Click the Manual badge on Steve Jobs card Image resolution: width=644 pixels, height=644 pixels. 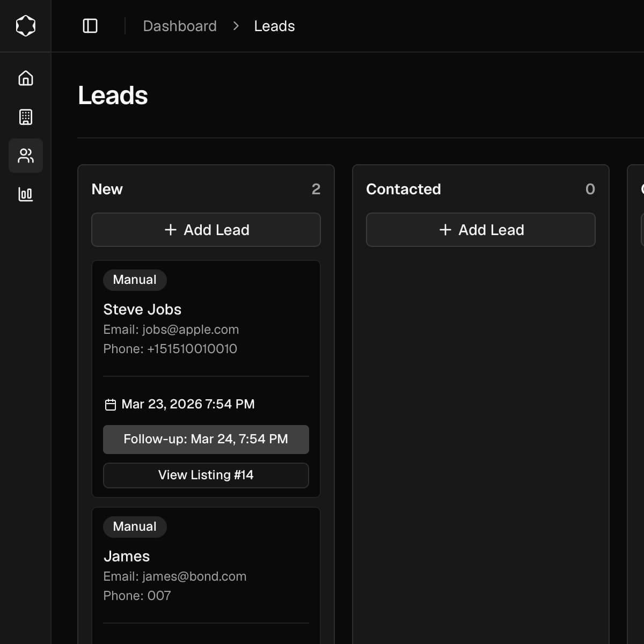click(135, 280)
